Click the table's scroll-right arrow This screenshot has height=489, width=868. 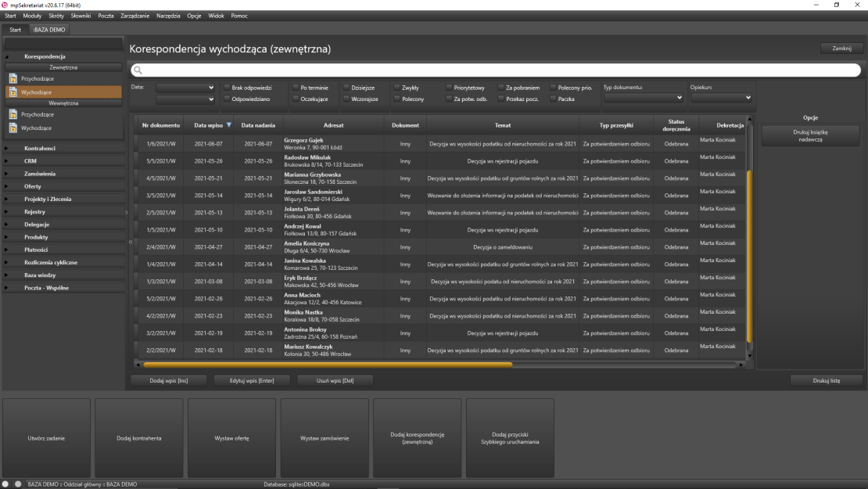(x=741, y=365)
